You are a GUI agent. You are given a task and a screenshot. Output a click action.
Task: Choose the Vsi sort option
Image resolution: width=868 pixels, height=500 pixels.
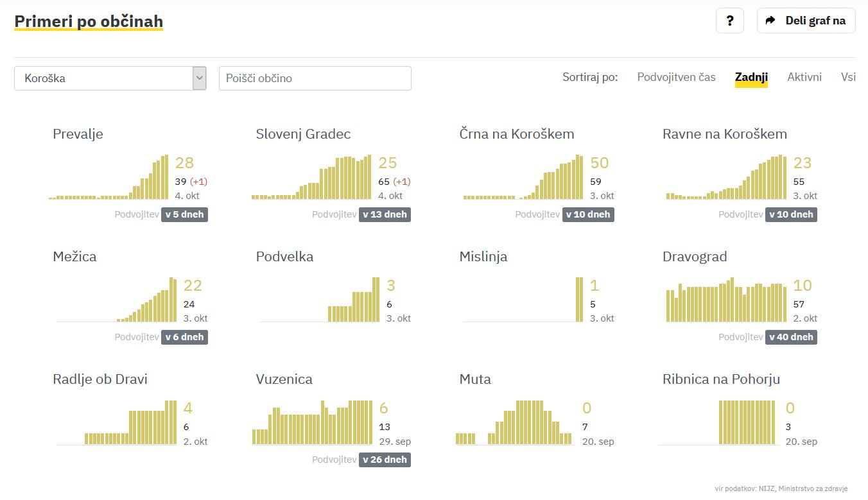coord(848,77)
